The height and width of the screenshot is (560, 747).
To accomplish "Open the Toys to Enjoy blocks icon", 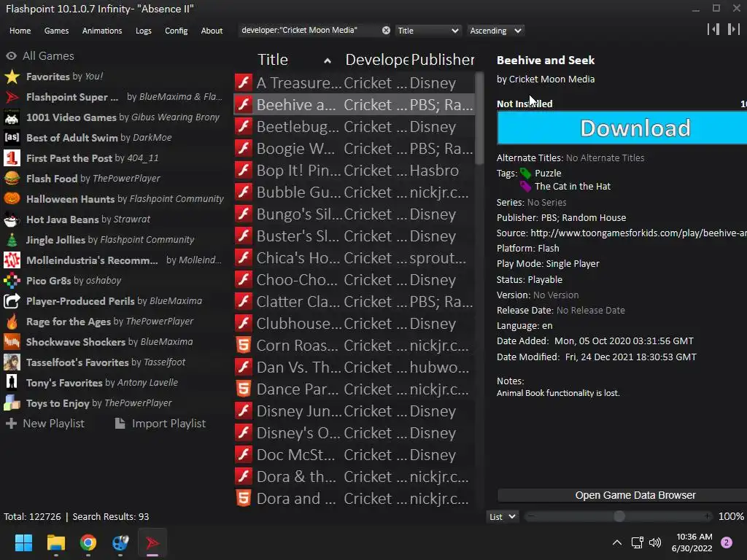I will 12,402.
